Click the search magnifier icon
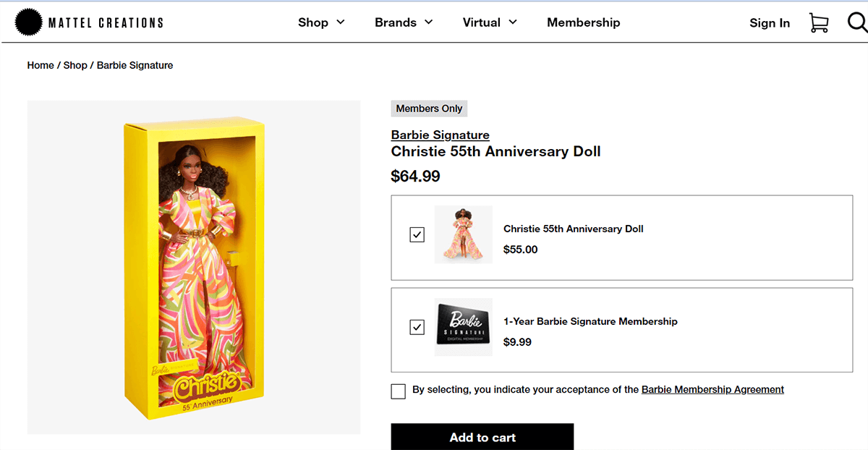 [x=856, y=22]
